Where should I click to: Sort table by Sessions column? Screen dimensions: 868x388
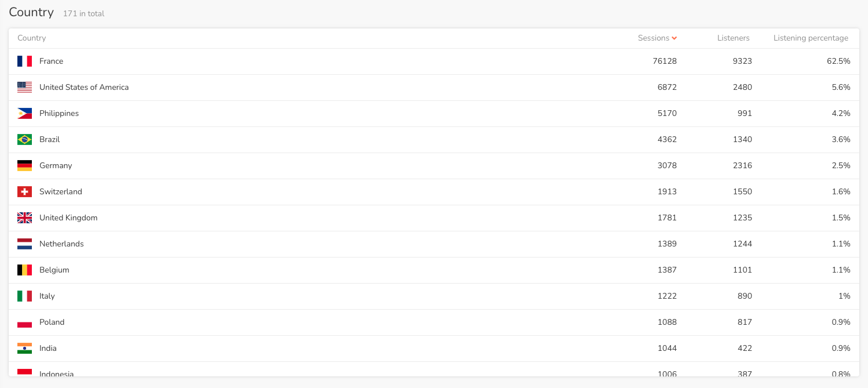(654, 38)
